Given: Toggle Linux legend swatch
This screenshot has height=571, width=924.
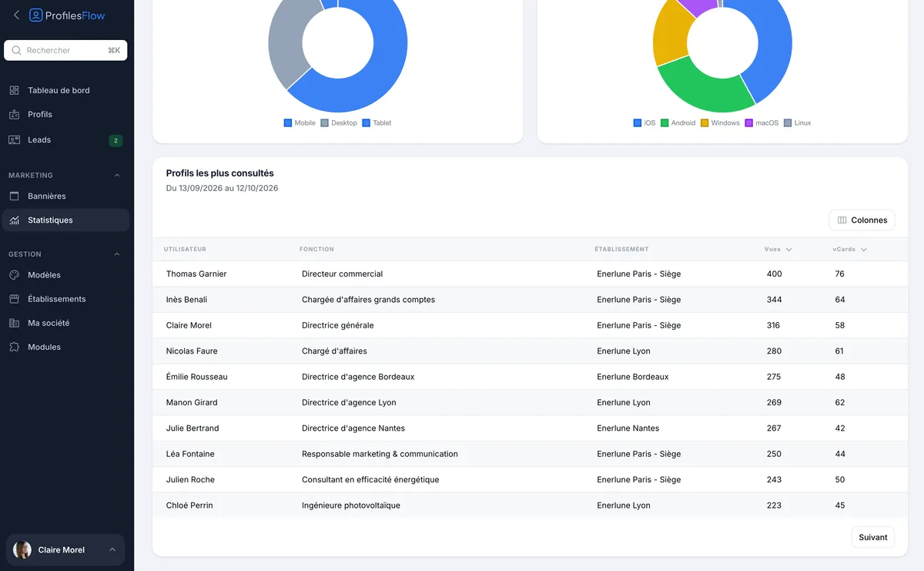Looking at the screenshot, I should [788, 123].
